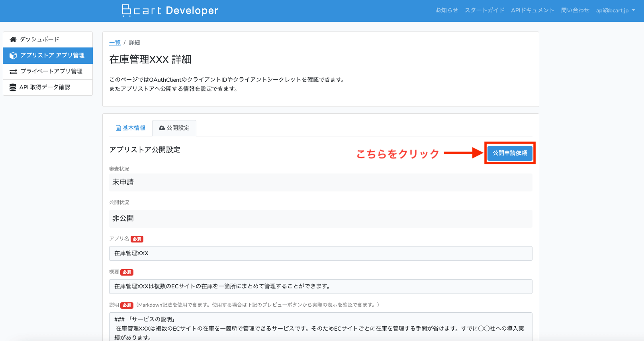Image resolution: width=644 pixels, height=341 pixels.
Task: Go back via the 一覧 breadcrumb link
Action: (115, 43)
